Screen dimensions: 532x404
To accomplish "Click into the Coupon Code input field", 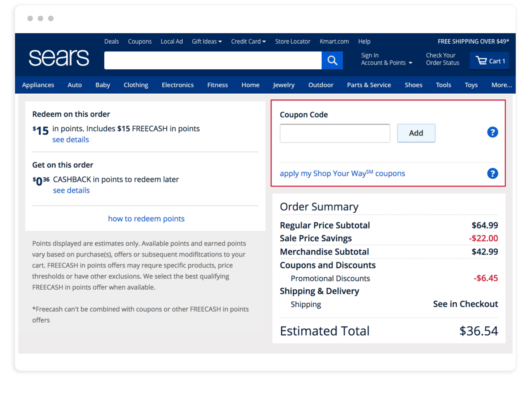I will (x=335, y=133).
